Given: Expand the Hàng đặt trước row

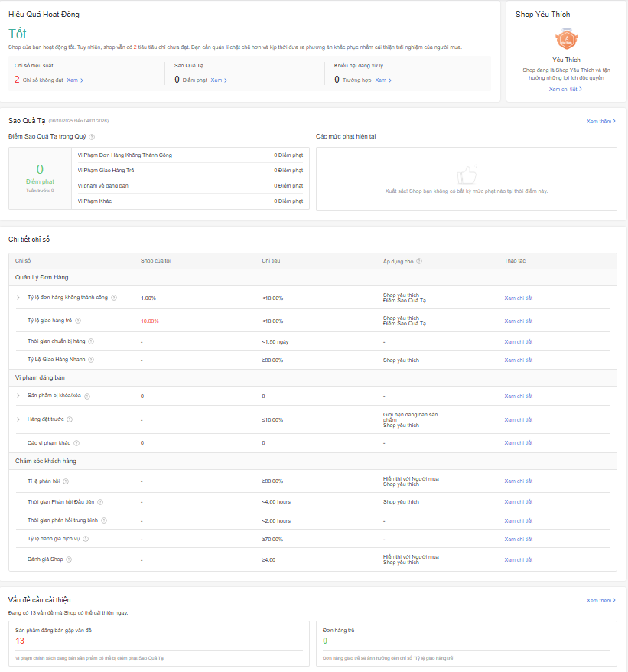Looking at the screenshot, I should pyautogui.click(x=18, y=419).
